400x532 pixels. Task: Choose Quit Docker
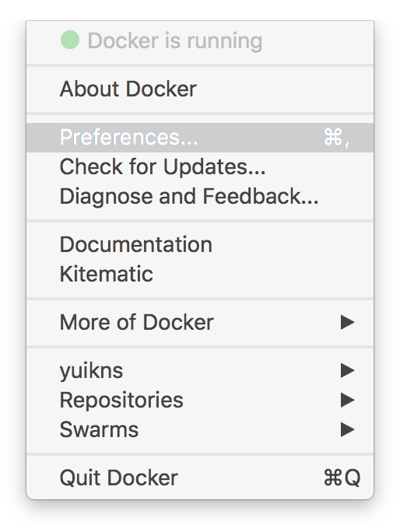(200, 478)
